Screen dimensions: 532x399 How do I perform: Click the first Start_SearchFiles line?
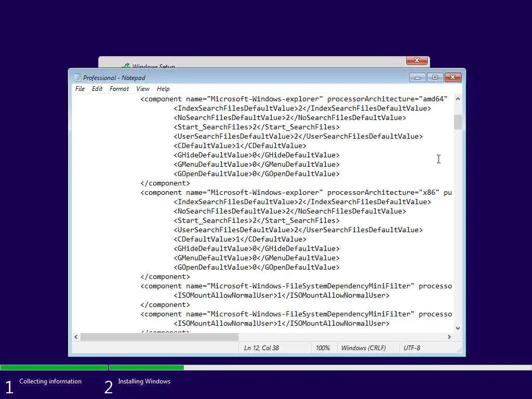pyautogui.click(x=257, y=127)
